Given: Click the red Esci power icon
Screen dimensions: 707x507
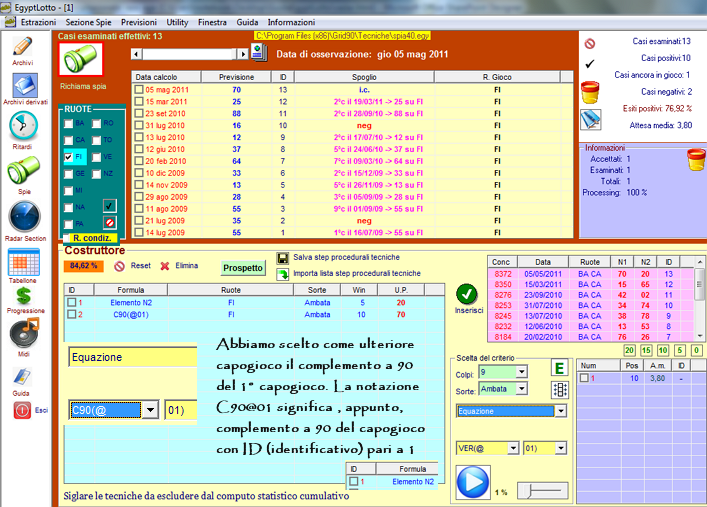Looking at the screenshot, I should (x=22, y=410).
